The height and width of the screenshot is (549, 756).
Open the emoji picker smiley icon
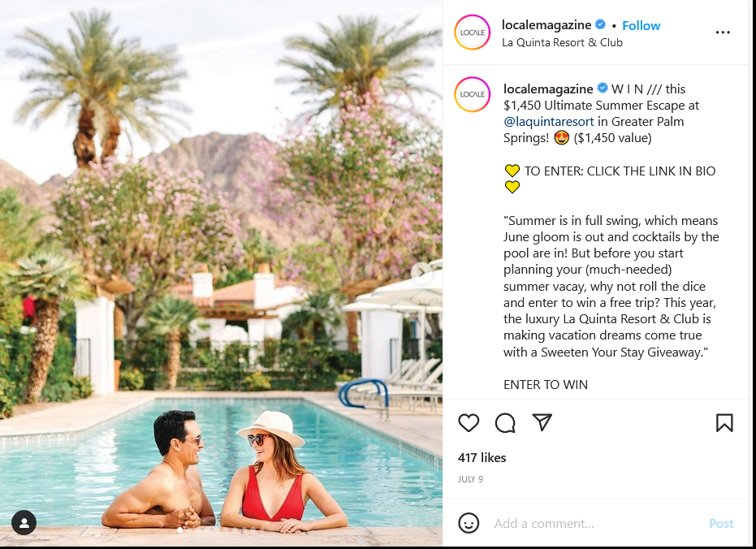469,523
